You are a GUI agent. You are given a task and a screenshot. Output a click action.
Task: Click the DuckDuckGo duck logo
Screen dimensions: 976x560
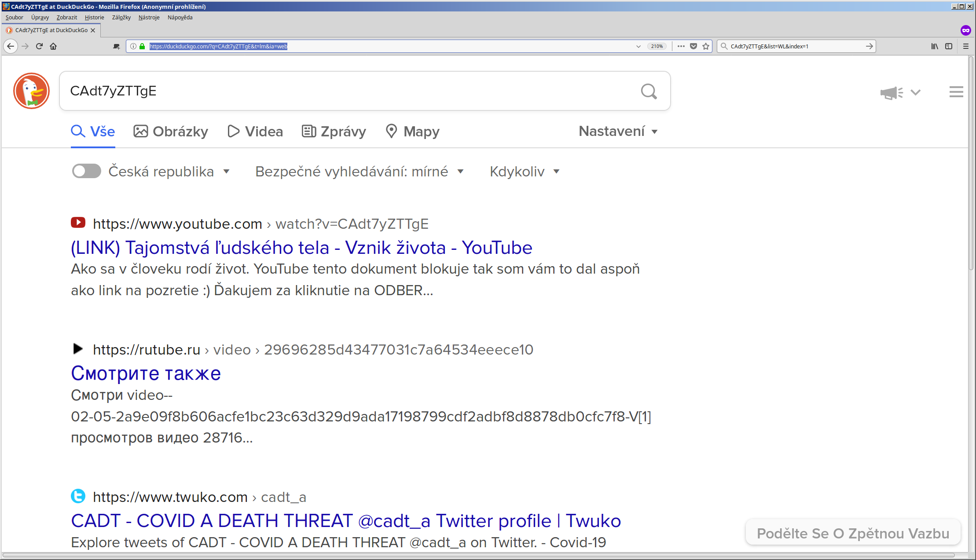31,91
